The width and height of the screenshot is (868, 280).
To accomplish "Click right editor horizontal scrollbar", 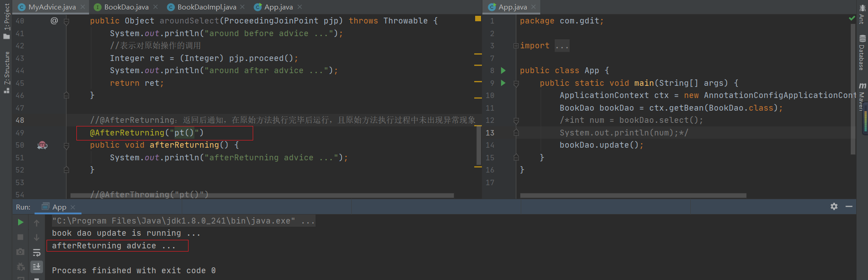I will click(x=633, y=196).
